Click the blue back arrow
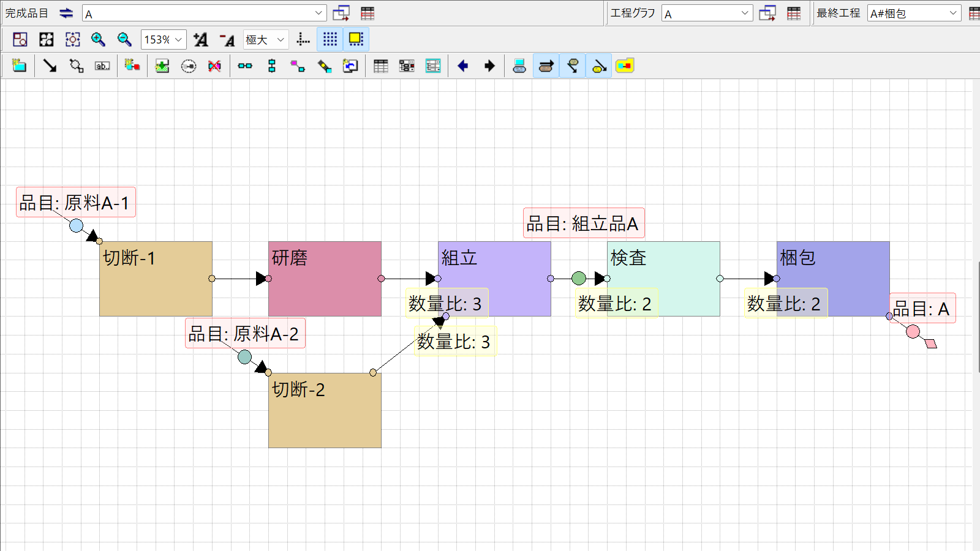 tap(463, 66)
